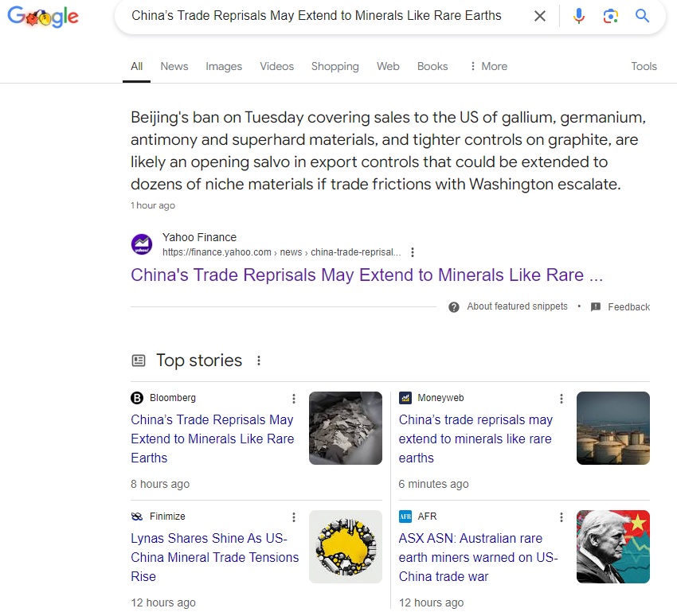Screen dimensions: 677x616
Task: Click the Google logo
Action: point(43,17)
